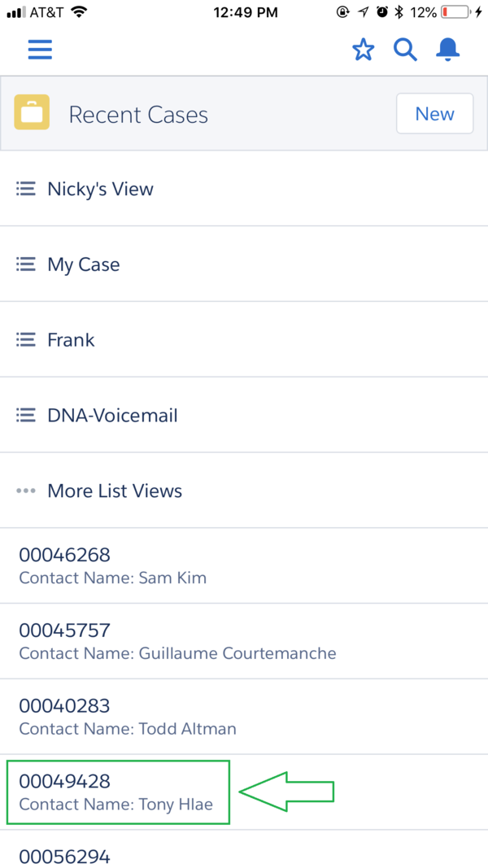
Task: Tap the favorites star icon
Action: [363, 50]
